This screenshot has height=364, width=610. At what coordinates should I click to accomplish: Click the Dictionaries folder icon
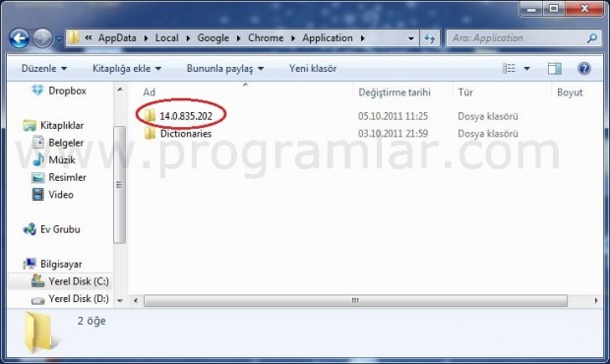click(150, 133)
